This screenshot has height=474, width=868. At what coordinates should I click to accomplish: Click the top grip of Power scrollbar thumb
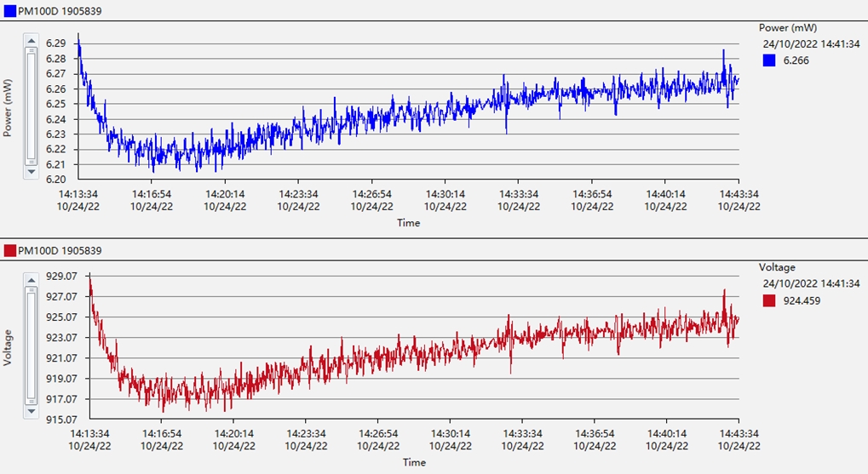point(32,51)
